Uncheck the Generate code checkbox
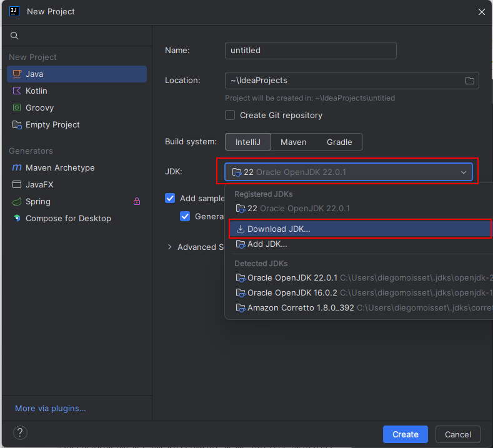 coord(185,216)
